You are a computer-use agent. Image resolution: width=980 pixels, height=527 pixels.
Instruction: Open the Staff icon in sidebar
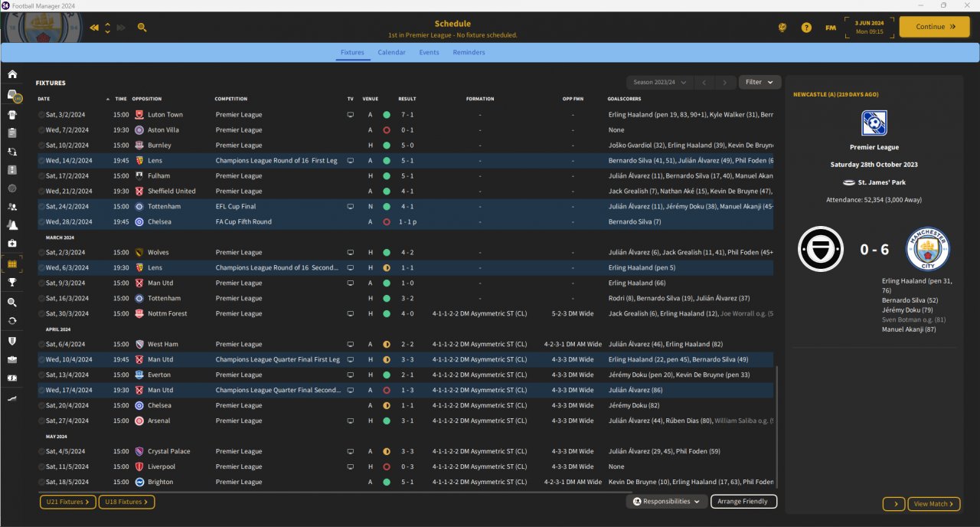[12, 207]
